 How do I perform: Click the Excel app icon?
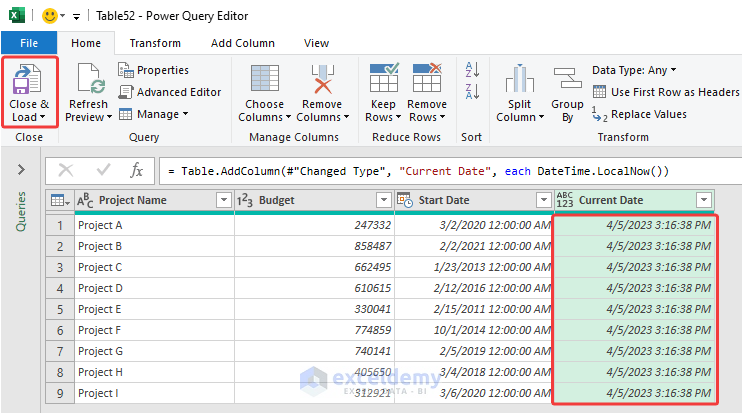coord(17,16)
